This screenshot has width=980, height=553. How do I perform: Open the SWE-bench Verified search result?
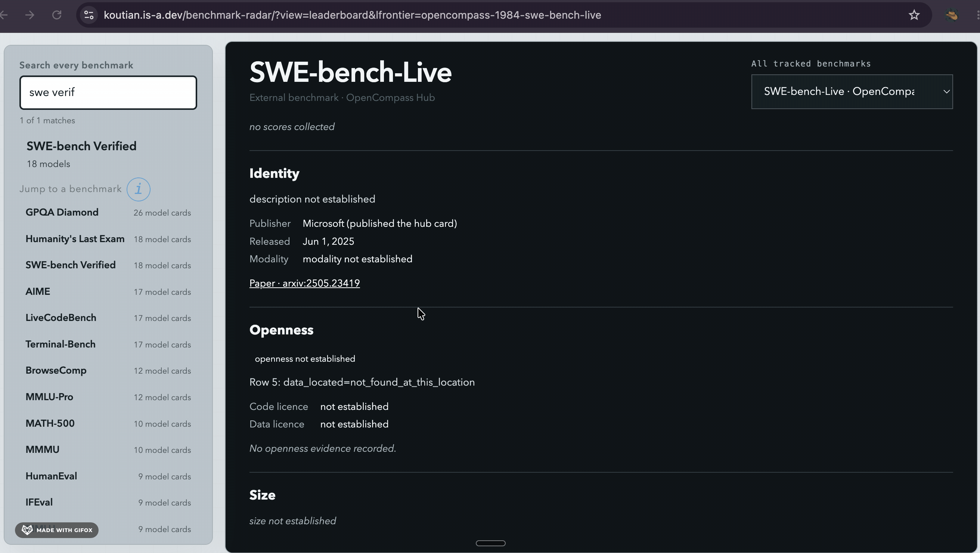tap(108, 155)
